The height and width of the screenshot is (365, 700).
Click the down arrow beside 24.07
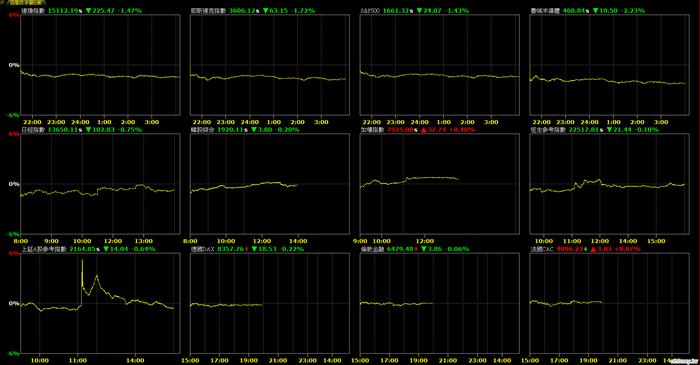click(x=419, y=10)
